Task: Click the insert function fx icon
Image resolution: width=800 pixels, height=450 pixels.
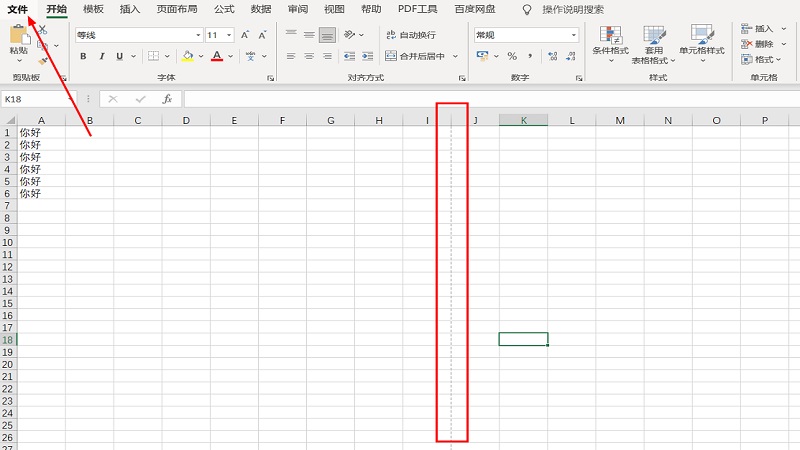Action: pos(167,99)
